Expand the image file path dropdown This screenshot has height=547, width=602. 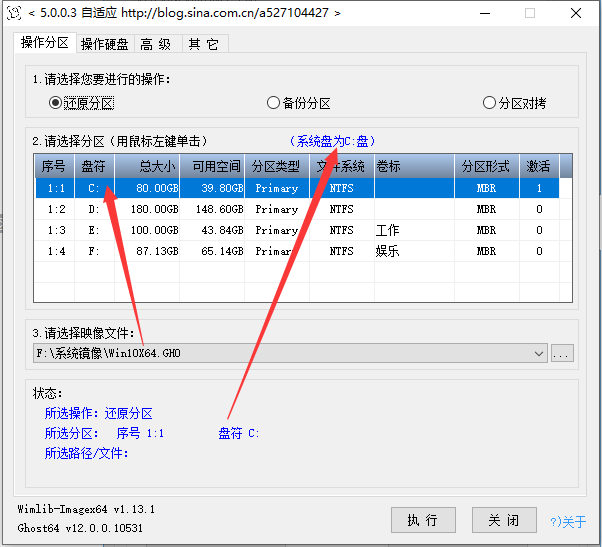coord(539,353)
